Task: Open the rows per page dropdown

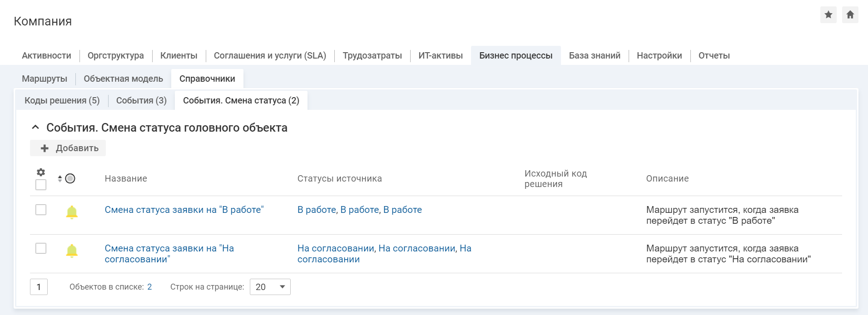Action: 270,287
